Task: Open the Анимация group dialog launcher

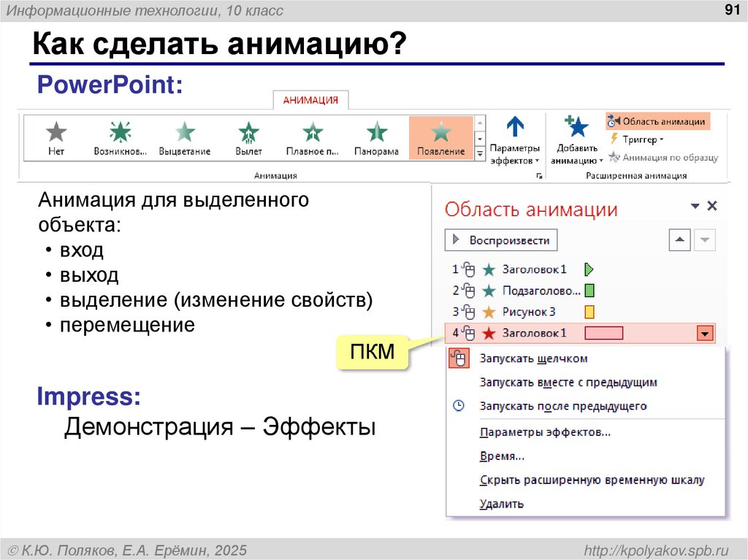Action: tap(539, 176)
